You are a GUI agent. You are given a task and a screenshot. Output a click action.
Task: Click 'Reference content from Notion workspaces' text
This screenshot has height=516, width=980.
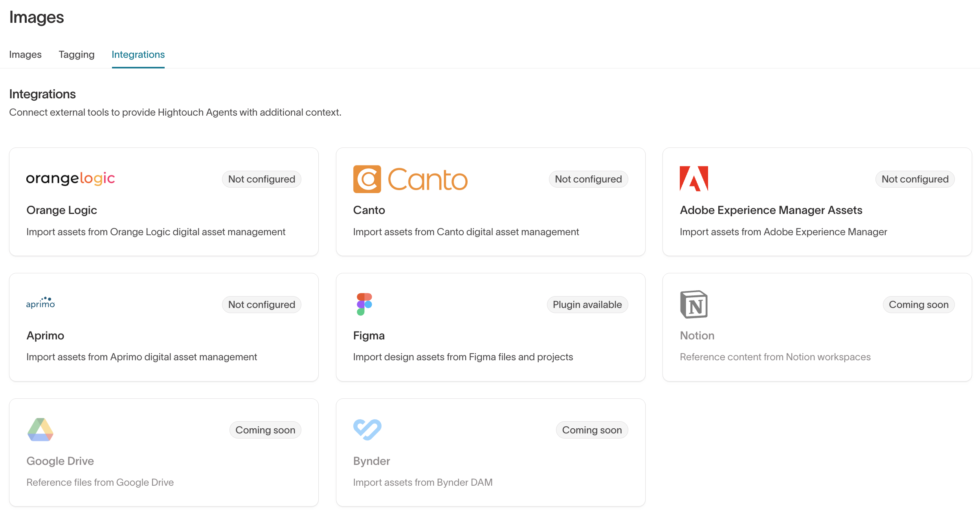coord(775,357)
